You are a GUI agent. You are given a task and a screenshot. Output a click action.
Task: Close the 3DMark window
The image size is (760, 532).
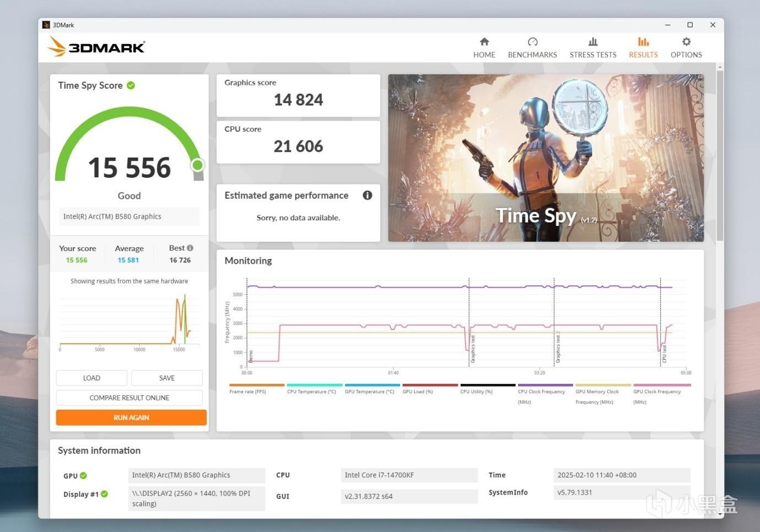[x=713, y=25]
